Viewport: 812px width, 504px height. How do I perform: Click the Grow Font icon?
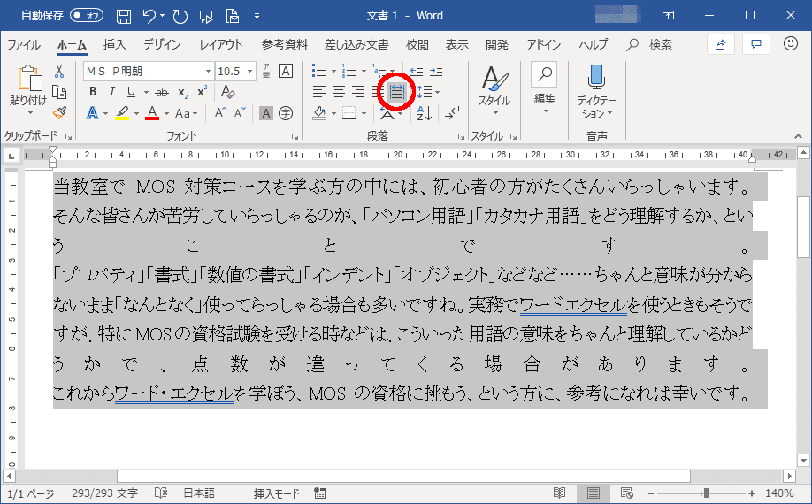pyautogui.click(x=220, y=113)
